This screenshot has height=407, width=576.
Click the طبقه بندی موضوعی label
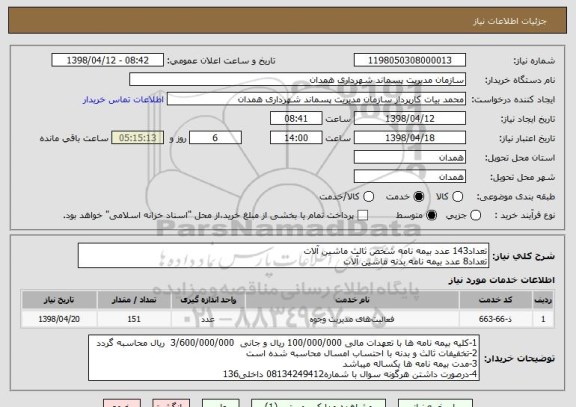(516, 197)
